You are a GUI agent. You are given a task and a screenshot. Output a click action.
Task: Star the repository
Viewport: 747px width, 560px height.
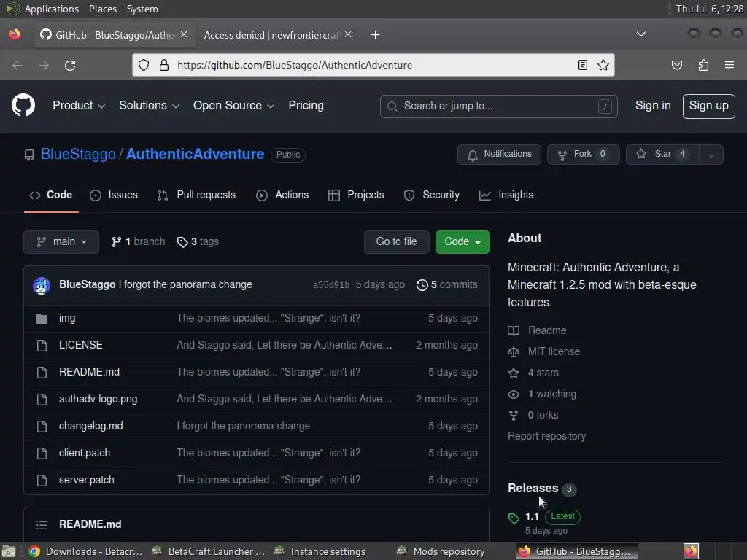pyautogui.click(x=662, y=155)
